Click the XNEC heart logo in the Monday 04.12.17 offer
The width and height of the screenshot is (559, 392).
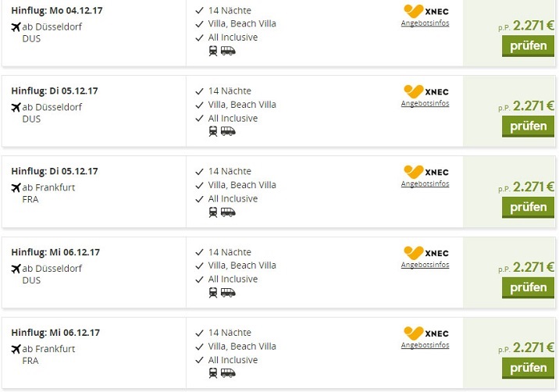(413, 11)
